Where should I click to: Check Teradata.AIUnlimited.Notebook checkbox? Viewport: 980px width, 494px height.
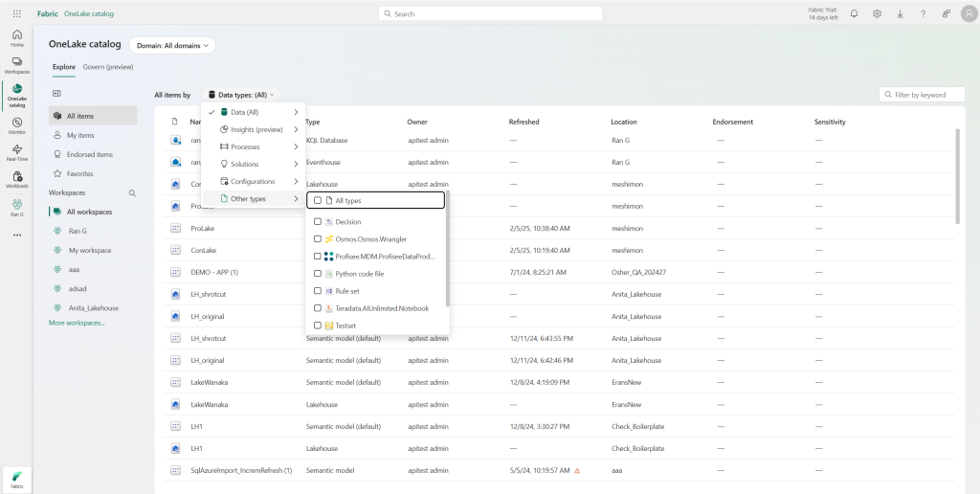tap(318, 308)
